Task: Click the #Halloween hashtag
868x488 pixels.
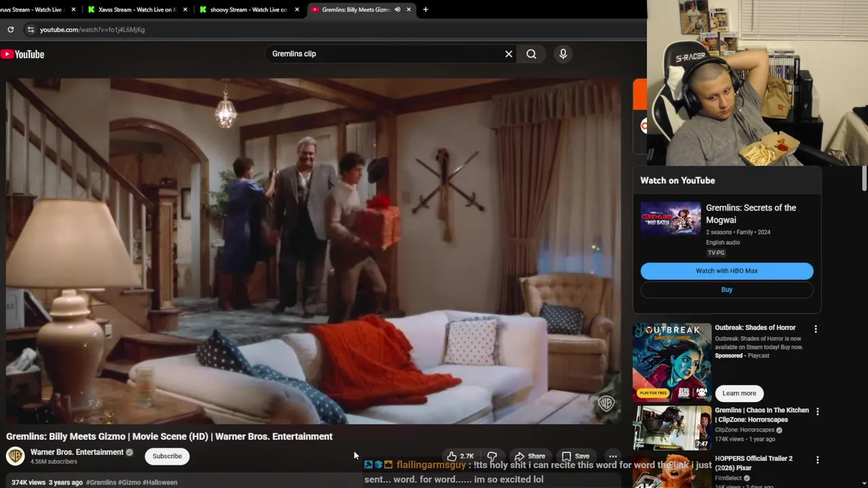Action: 159,483
